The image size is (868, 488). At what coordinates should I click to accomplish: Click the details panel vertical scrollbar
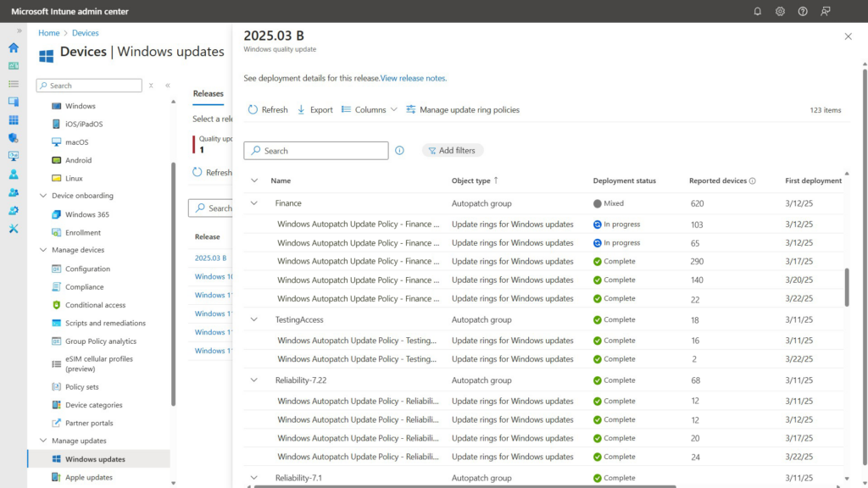click(864, 265)
